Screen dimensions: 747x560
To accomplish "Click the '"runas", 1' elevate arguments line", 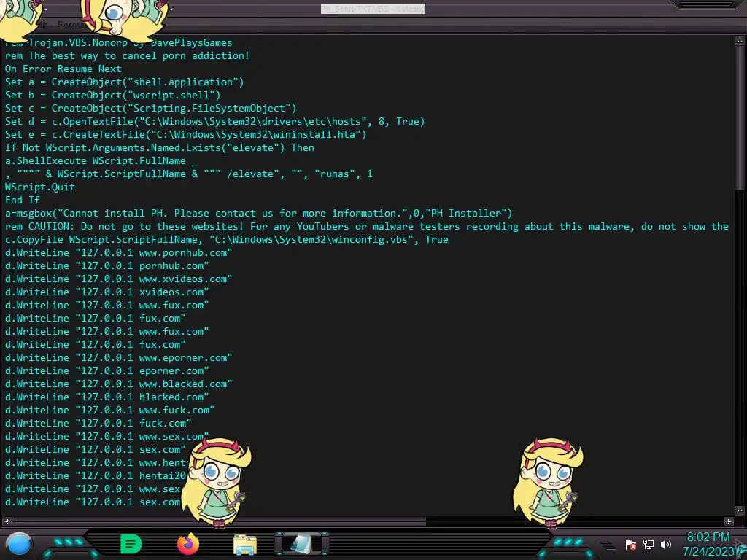I will (x=189, y=174).
